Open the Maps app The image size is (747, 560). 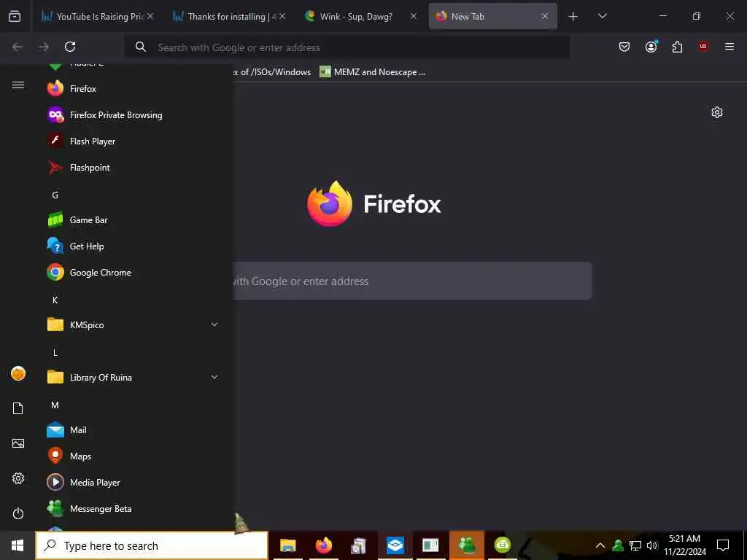(131, 456)
